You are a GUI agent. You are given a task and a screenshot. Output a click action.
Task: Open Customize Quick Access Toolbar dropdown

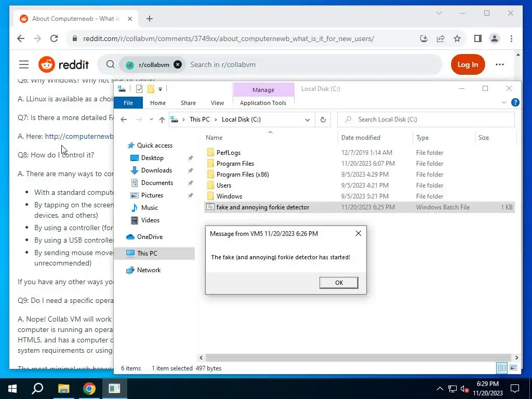point(160,89)
